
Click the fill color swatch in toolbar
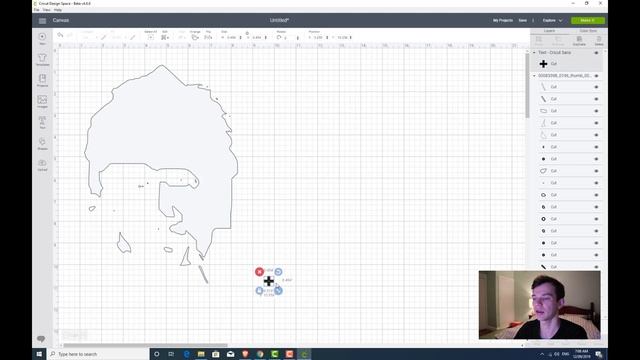coord(133,37)
